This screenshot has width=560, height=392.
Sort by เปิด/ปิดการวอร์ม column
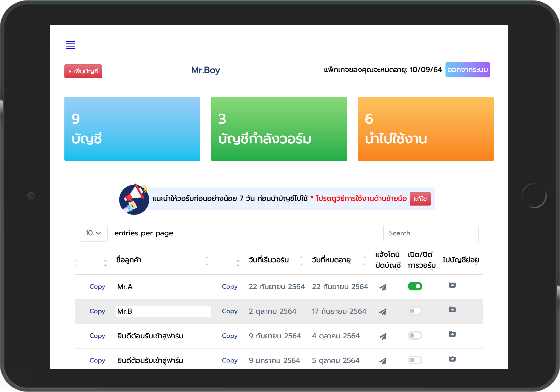(x=422, y=260)
